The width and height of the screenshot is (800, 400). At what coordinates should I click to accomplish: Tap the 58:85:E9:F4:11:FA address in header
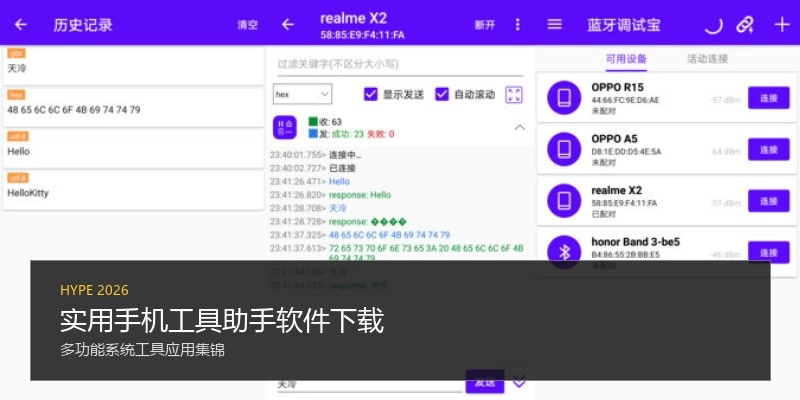pos(362,35)
